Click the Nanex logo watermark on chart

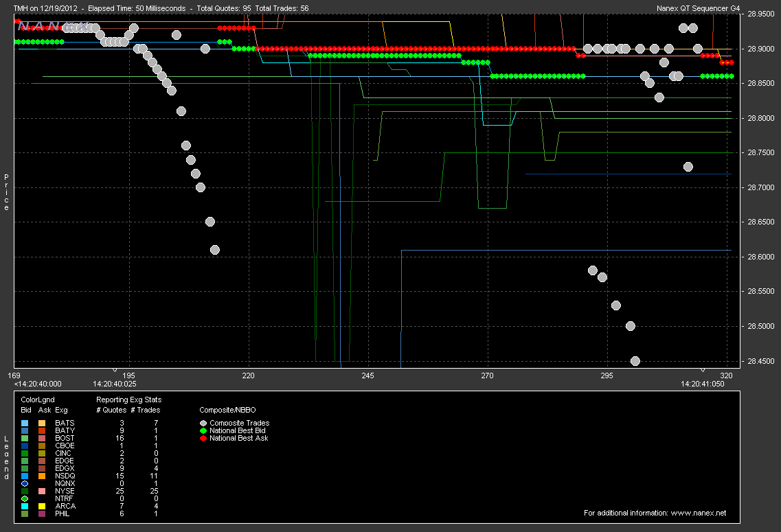(52, 27)
